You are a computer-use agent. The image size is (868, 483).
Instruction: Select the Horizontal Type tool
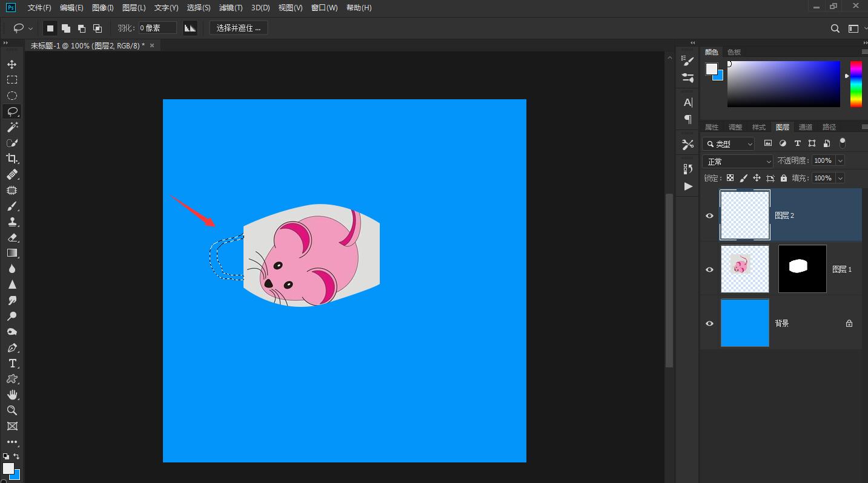pyautogui.click(x=12, y=363)
